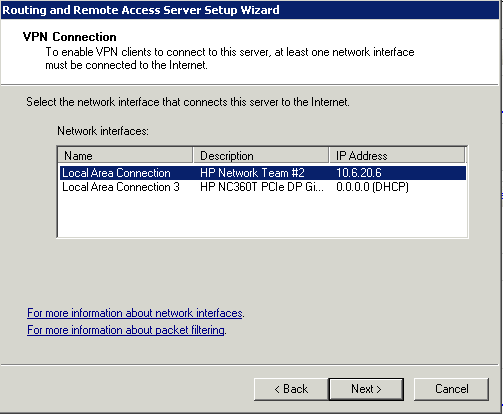
Task: Click the 10.6.20.6 IP address cell
Action: click(x=359, y=173)
